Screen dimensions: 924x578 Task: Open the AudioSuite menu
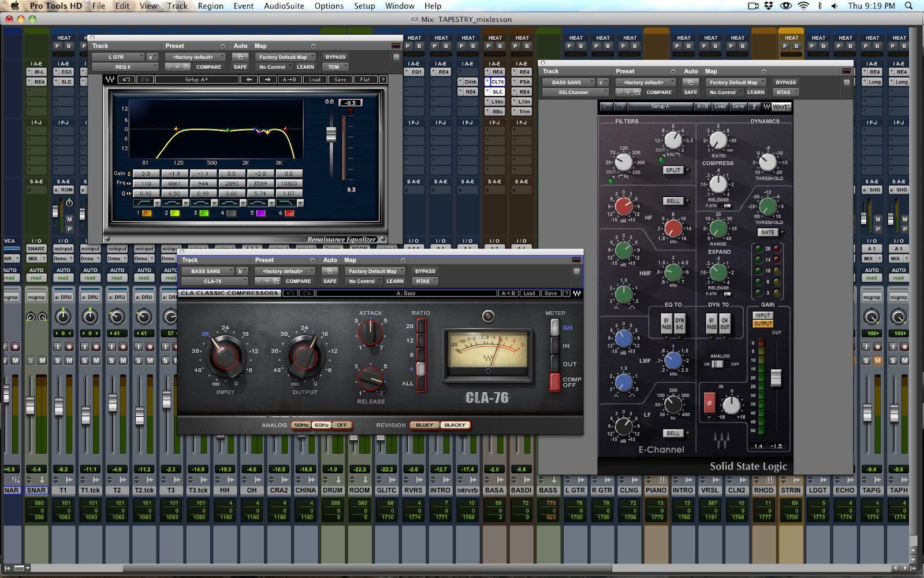(x=284, y=6)
